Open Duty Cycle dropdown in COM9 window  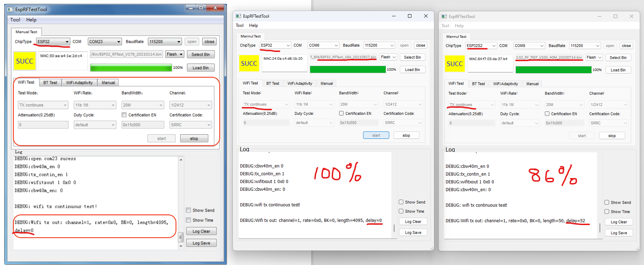click(520, 123)
